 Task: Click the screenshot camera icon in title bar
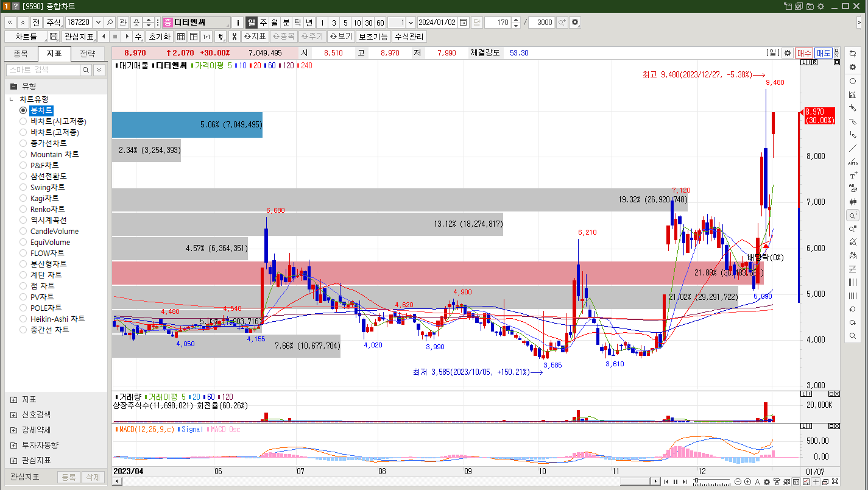click(x=810, y=6)
